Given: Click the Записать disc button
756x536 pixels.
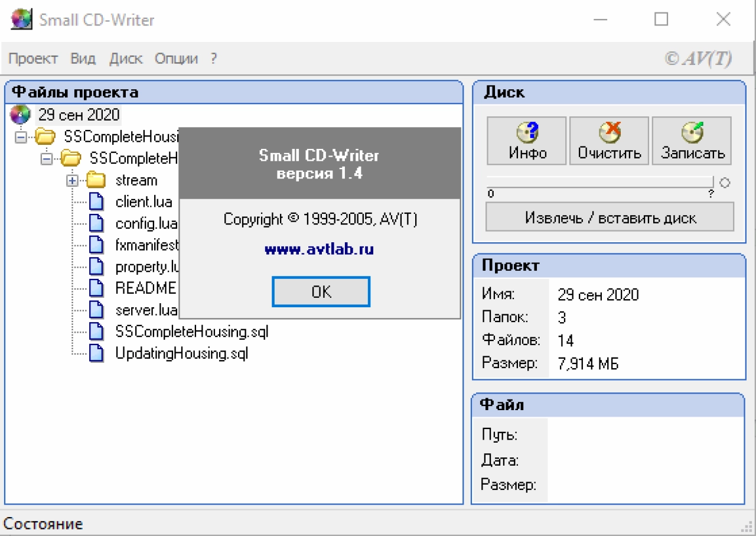Looking at the screenshot, I should pos(692,141).
